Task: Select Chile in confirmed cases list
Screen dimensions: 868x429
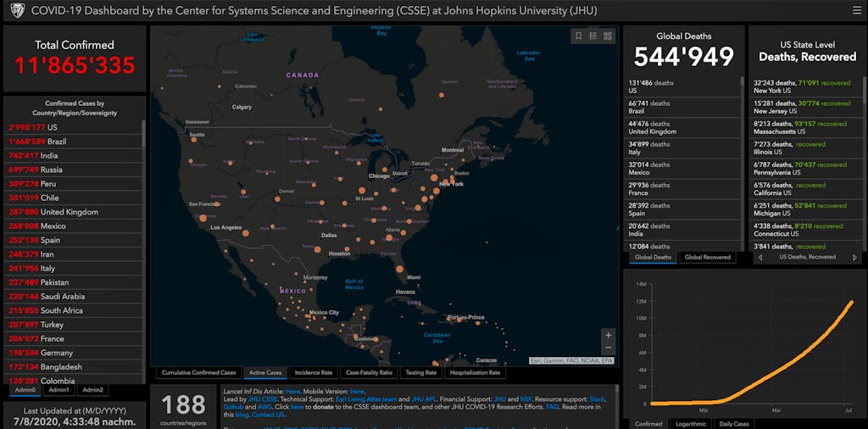Action: click(x=73, y=198)
